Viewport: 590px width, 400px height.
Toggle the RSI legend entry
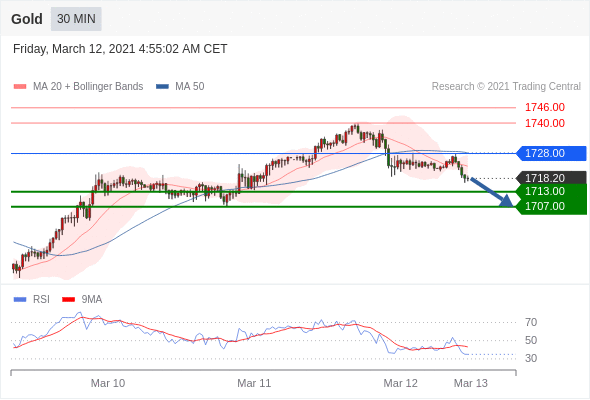(x=32, y=300)
